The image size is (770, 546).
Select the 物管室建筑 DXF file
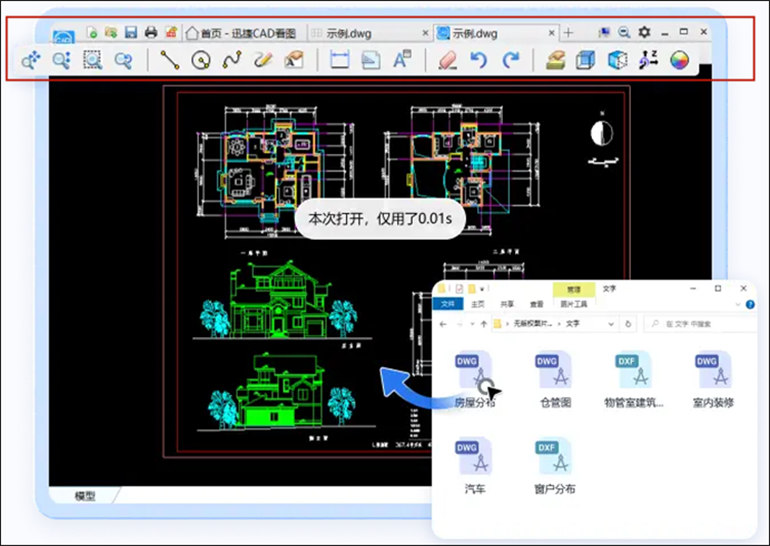634,379
